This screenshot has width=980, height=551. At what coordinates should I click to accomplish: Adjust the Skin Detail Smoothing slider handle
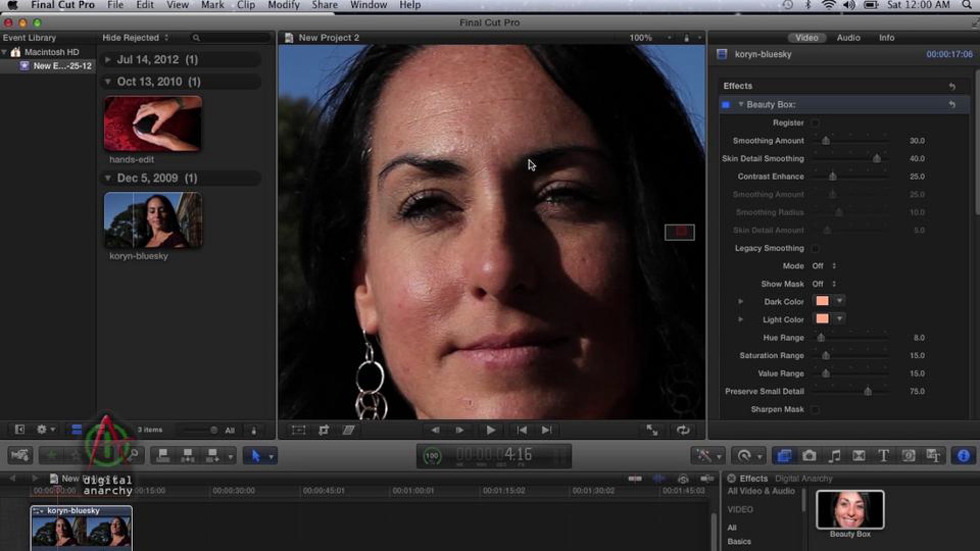[876, 158]
